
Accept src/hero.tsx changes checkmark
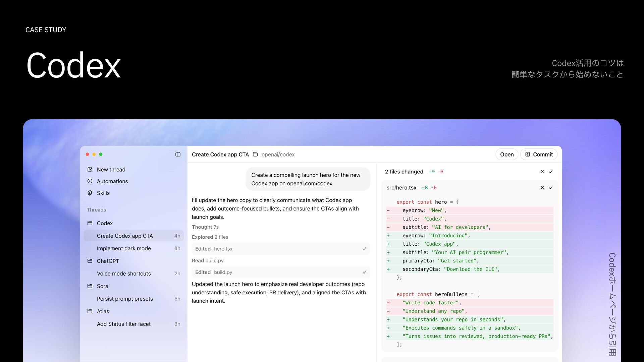tap(551, 188)
